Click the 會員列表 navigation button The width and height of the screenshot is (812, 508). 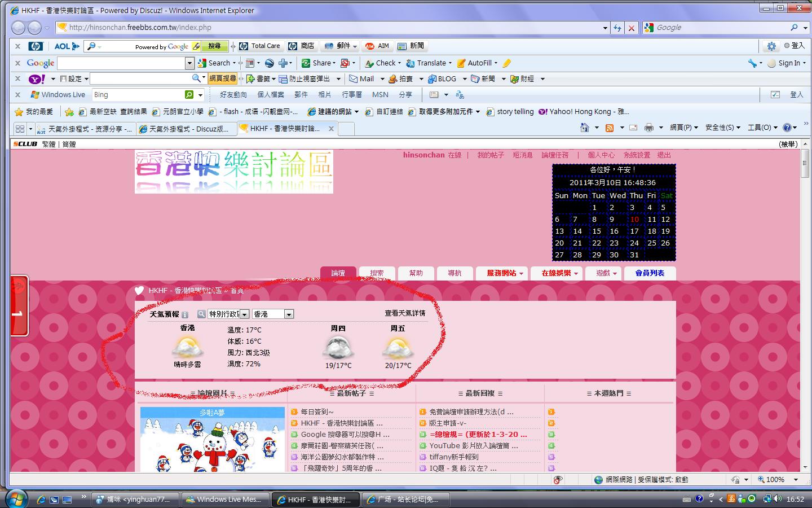click(x=650, y=273)
